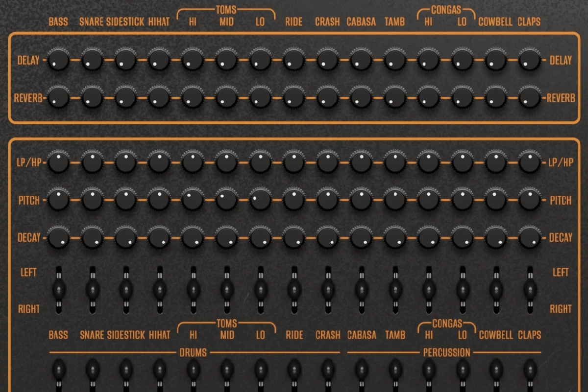The image size is (588, 392).
Task: Click the Toms Mid Reverb knob
Action: [x=226, y=98]
